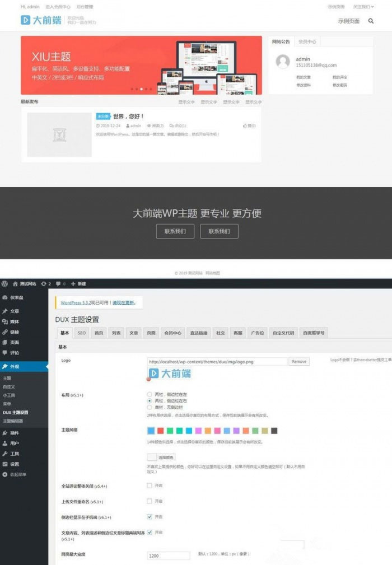Uncheck 侧边栏显示在手机端 checkbox
This screenshot has height=565, width=392.
tap(150, 516)
